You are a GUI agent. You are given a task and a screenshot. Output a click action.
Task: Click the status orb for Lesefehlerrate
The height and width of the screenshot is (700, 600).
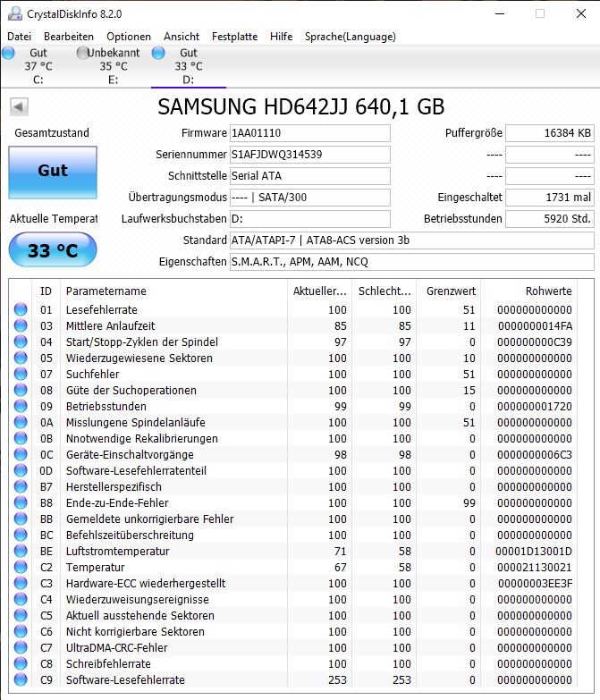pyautogui.click(x=21, y=309)
